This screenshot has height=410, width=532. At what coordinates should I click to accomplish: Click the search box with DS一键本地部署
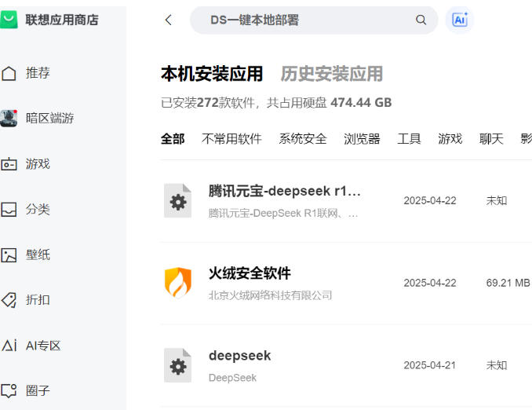pos(306,20)
